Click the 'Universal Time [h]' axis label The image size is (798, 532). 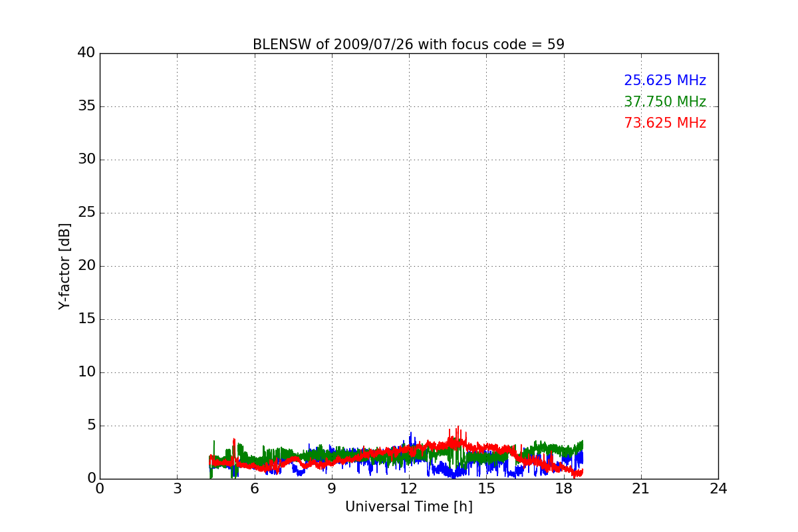[x=408, y=507]
